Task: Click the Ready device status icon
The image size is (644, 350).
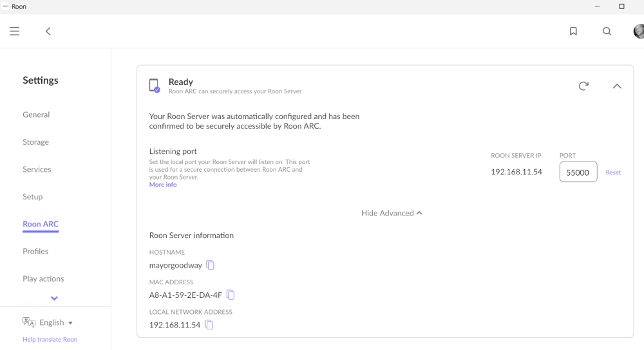Action: click(x=155, y=86)
